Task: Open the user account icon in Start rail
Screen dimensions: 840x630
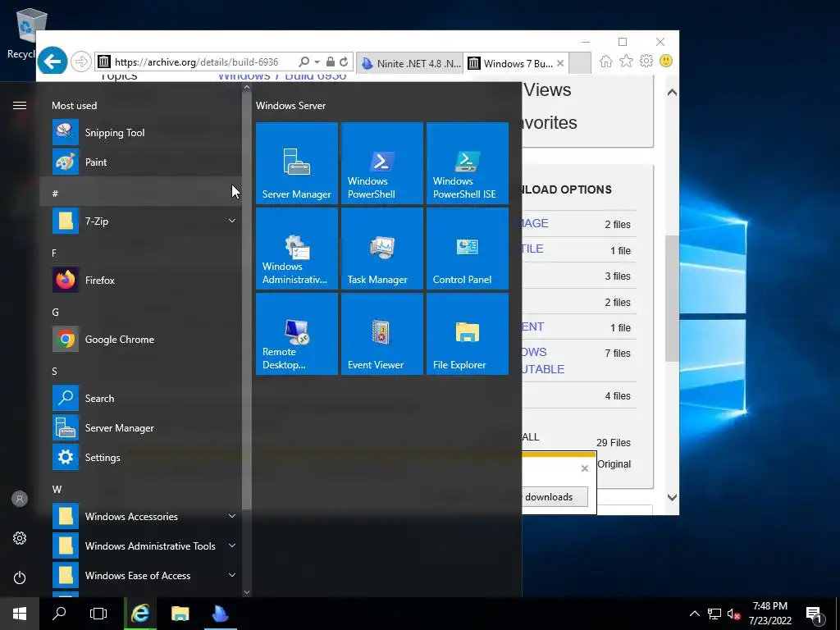Action: [x=20, y=500]
